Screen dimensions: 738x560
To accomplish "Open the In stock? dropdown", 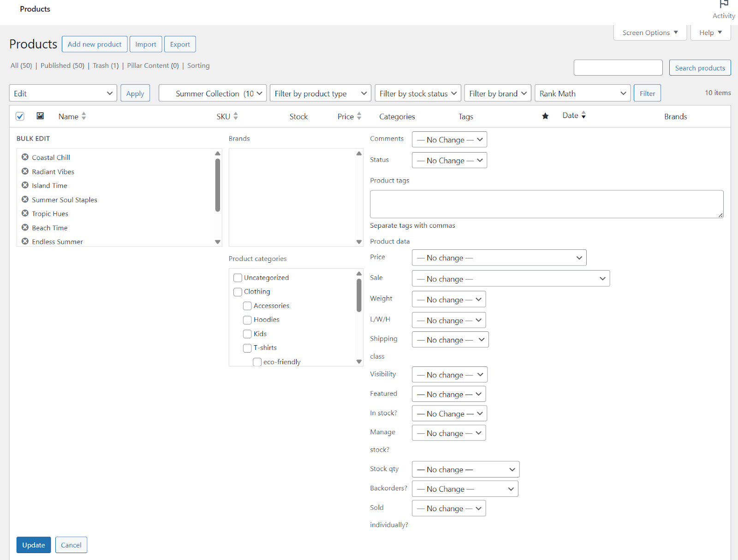I will 449,413.
